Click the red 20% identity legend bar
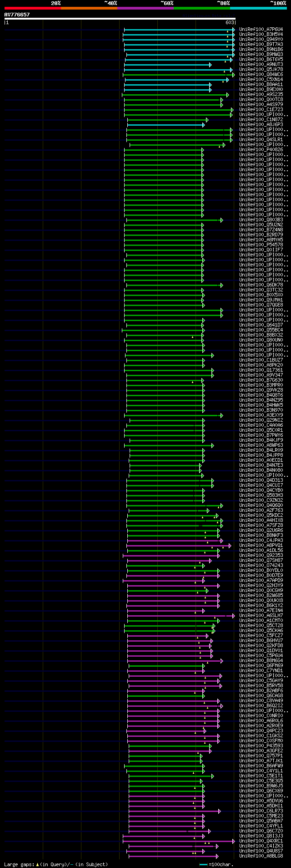The width and height of the screenshot is (291, 868). click(32, 8)
